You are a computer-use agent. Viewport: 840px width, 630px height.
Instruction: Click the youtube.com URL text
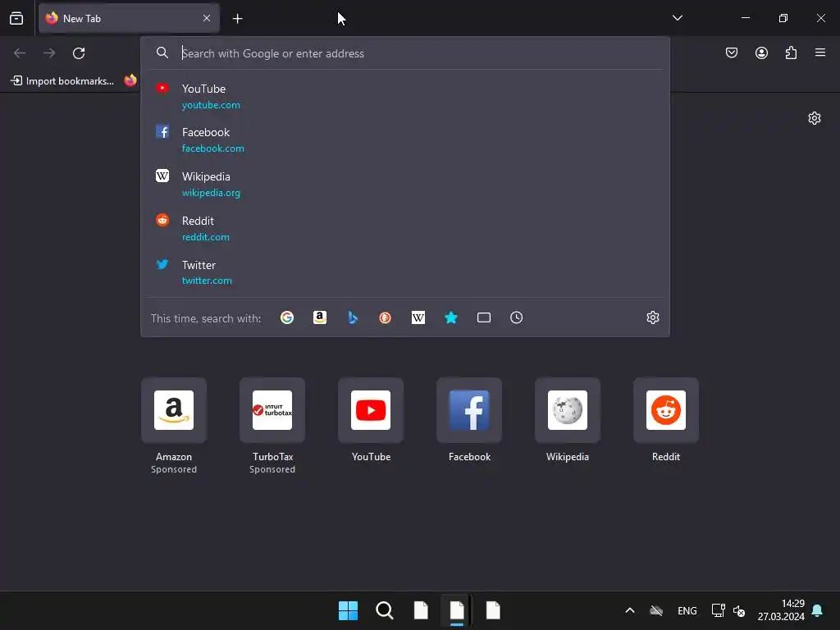pos(211,105)
